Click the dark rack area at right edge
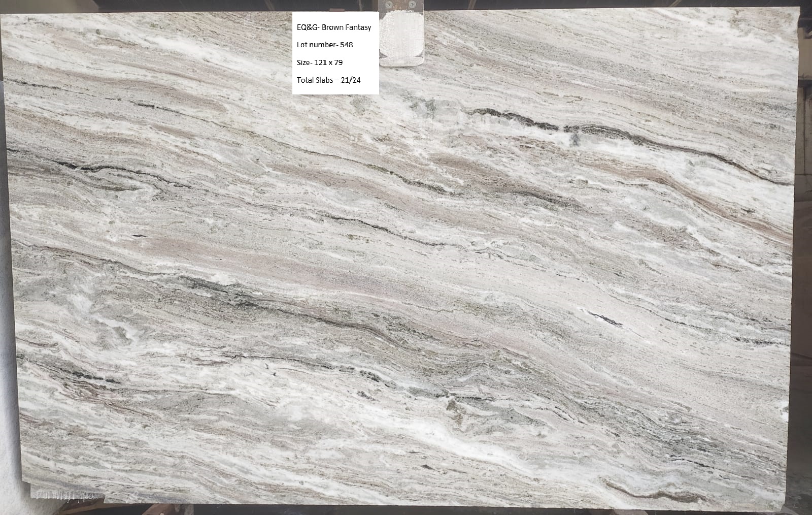 coord(805,203)
